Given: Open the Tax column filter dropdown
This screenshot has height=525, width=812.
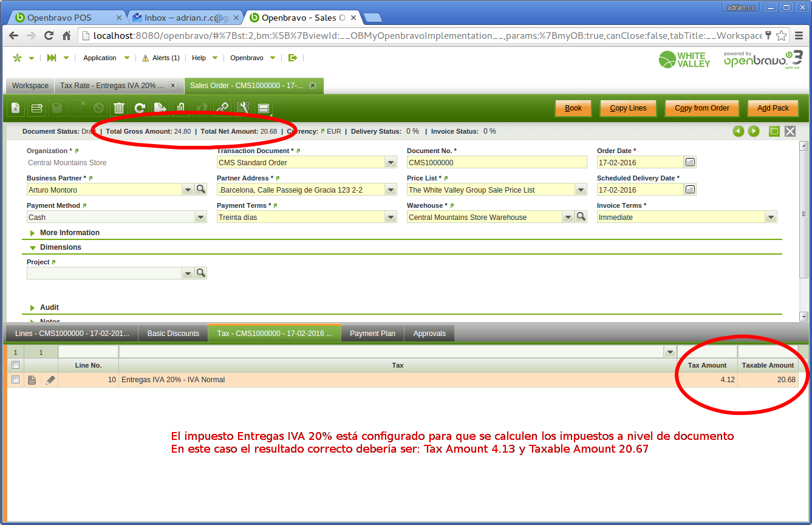Looking at the screenshot, I should pyautogui.click(x=670, y=352).
